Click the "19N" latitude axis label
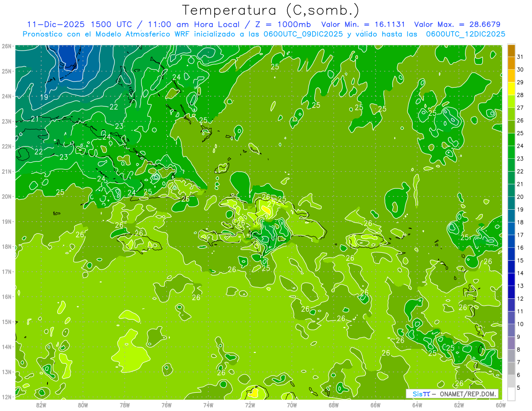This screenshot has width=532, height=411. click(x=6, y=221)
